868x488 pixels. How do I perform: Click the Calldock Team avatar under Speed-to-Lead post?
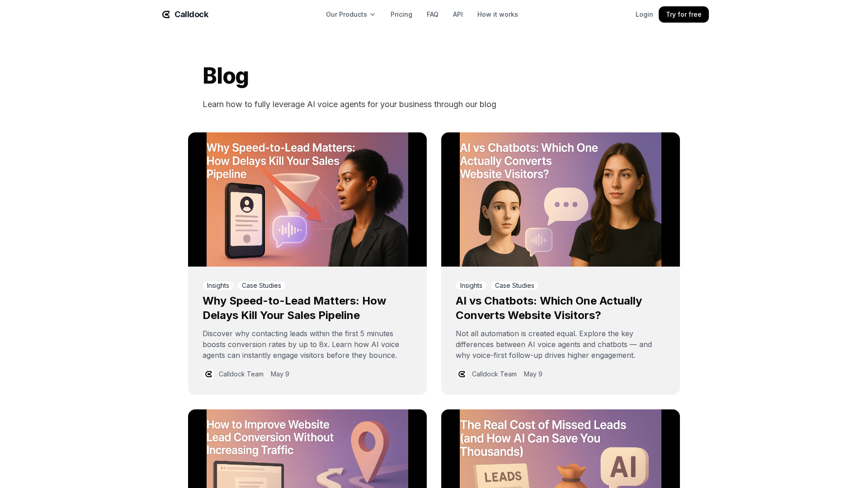click(208, 374)
